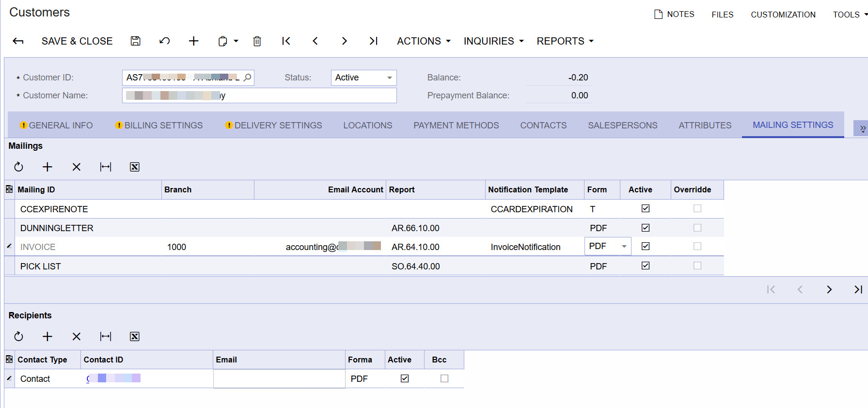Export Recipients grid to Excel
Screen dimensions: 868x408
[135, 337]
